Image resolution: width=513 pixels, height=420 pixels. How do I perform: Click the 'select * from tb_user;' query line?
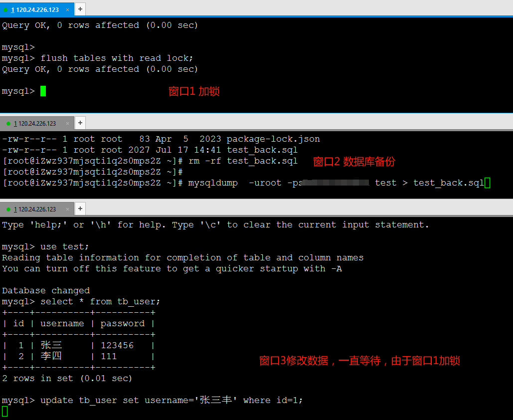(x=100, y=302)
